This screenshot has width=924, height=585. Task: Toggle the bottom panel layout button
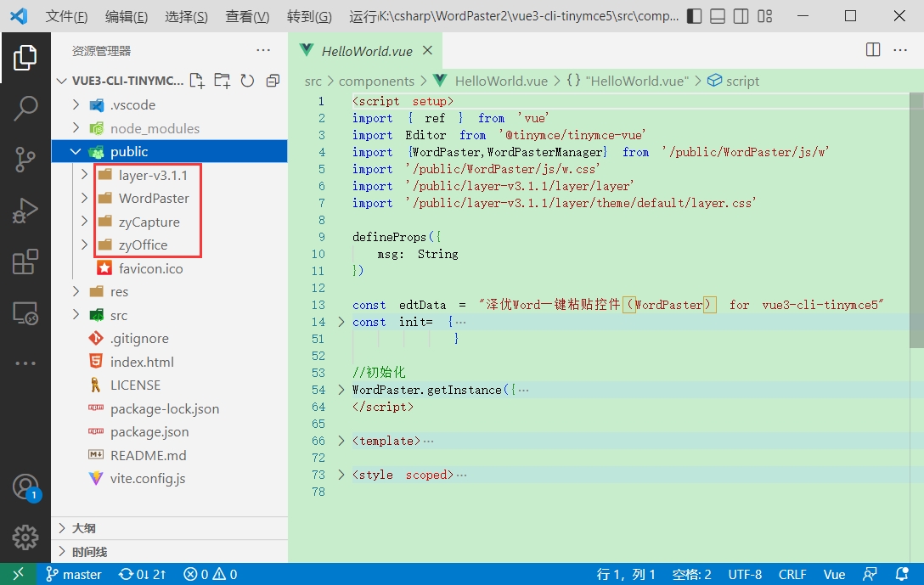point(718,16)
